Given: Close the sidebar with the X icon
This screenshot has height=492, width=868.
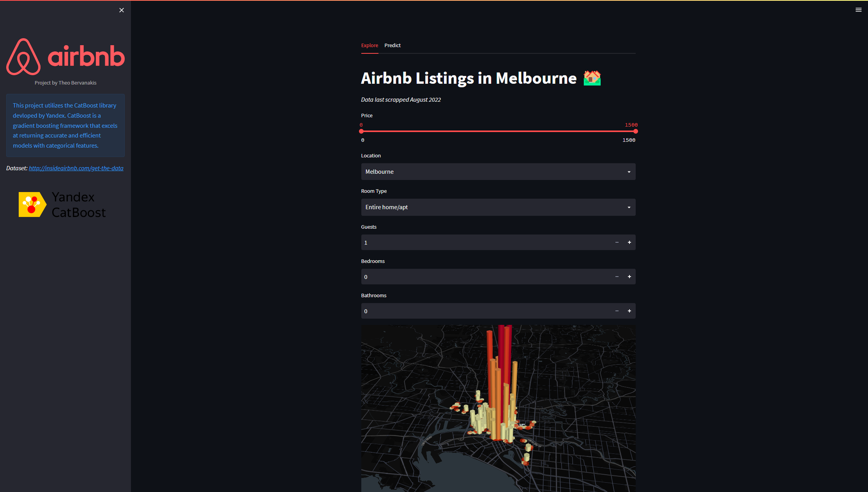Looking at the screenshot, I should coord(122,10).
